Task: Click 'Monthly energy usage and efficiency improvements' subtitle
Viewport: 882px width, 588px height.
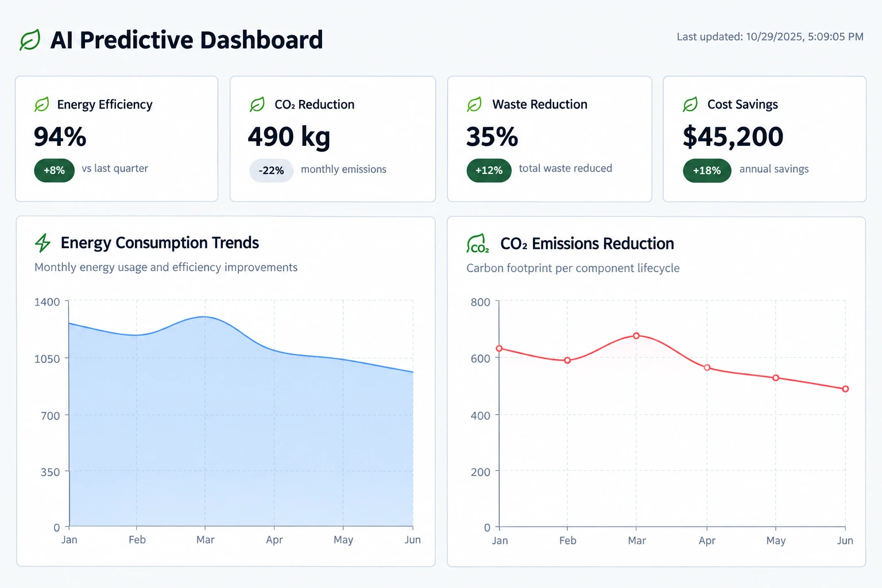Action: point(166,267)
